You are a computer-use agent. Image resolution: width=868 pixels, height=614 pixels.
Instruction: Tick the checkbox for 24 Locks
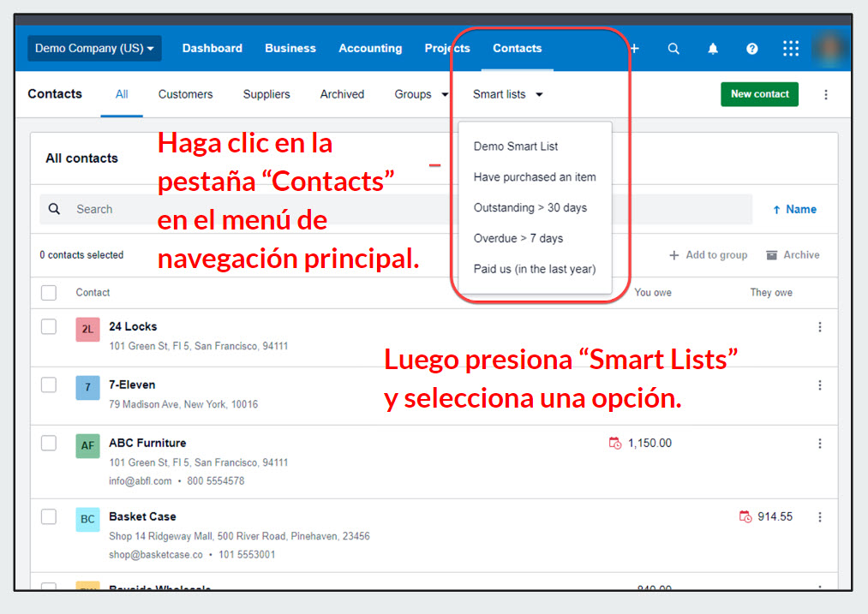coord(49,326)
